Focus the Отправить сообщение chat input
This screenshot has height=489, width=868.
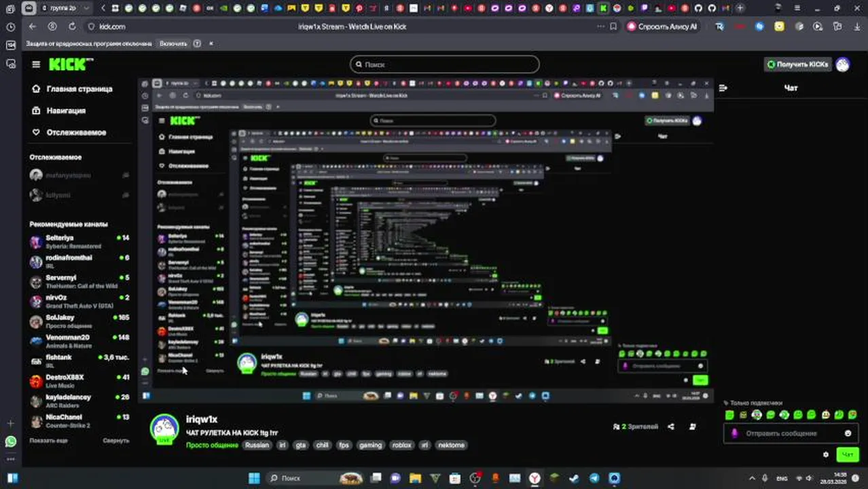click(791, 433)
